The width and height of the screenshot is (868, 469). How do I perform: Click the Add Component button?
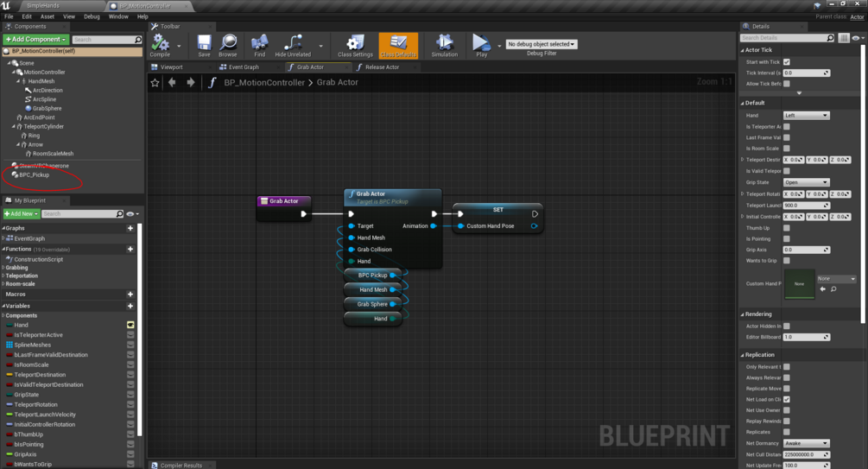point(36,40)
